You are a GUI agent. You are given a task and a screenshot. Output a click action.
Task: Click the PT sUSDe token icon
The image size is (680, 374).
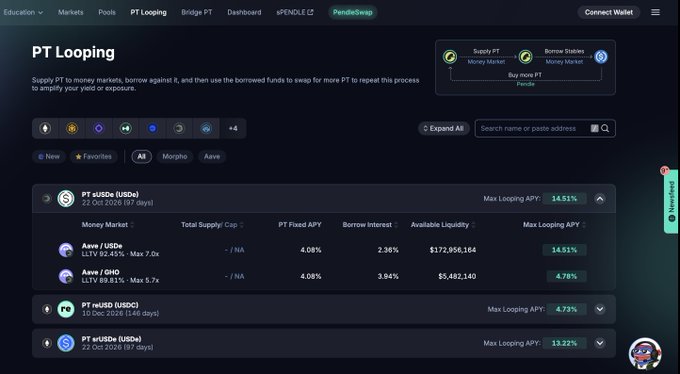[x=66, y=199]
